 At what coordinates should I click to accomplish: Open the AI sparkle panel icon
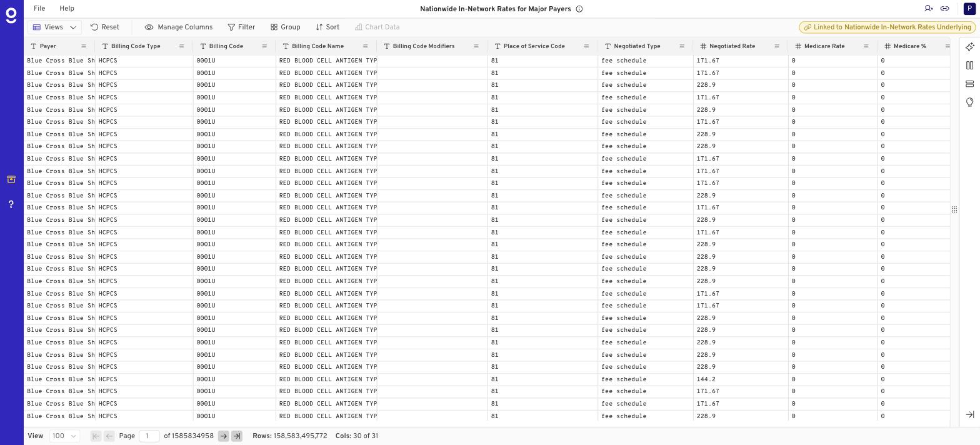[970, 47]
